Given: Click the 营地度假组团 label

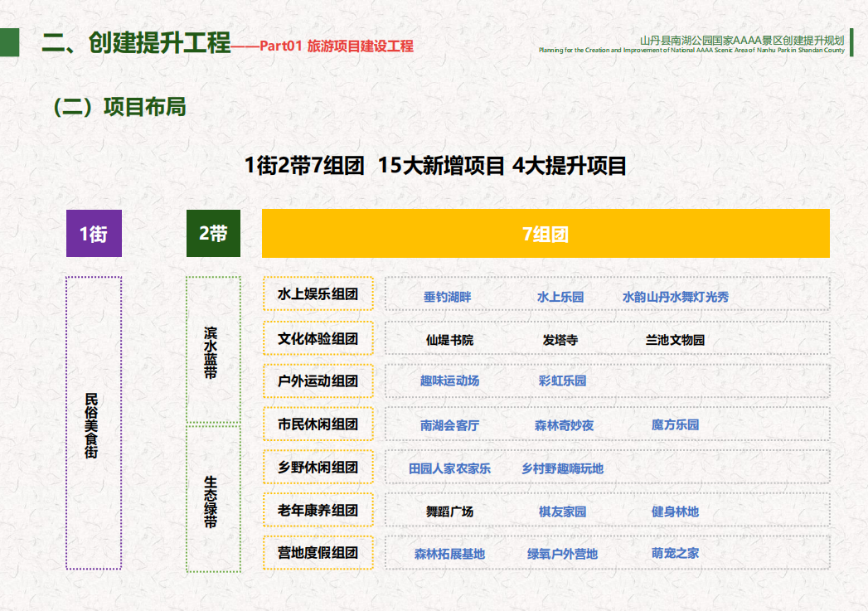Looking at the screenshot, I should coord(318,553).
